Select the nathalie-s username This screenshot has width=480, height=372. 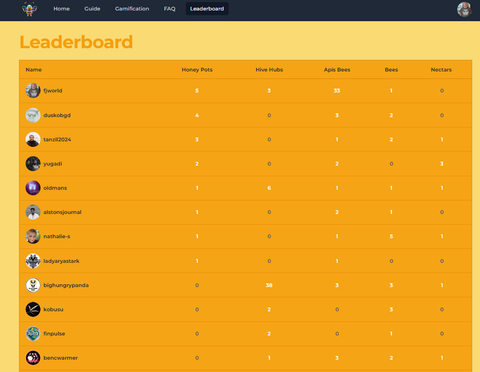click(x=57, y=236)
